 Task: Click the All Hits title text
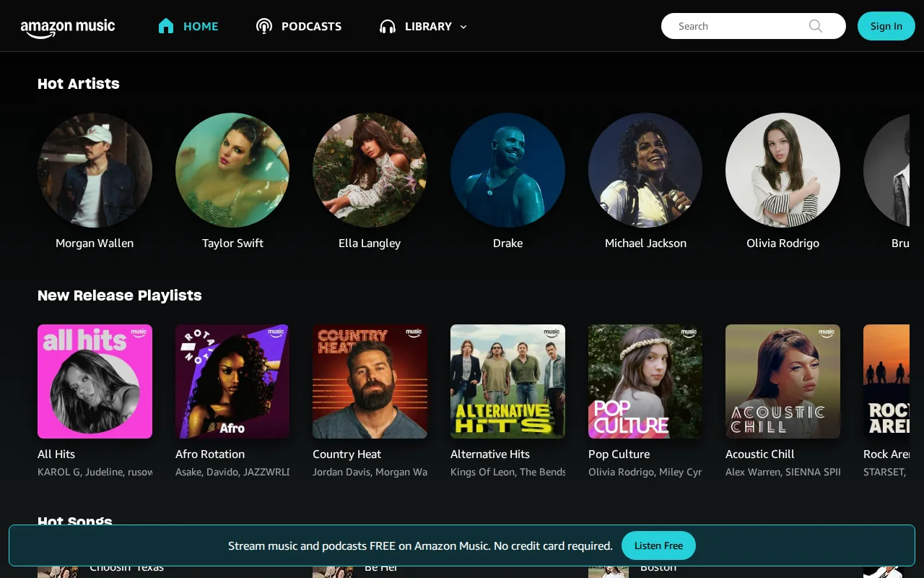pyautogui.click(x=56, y=454)
